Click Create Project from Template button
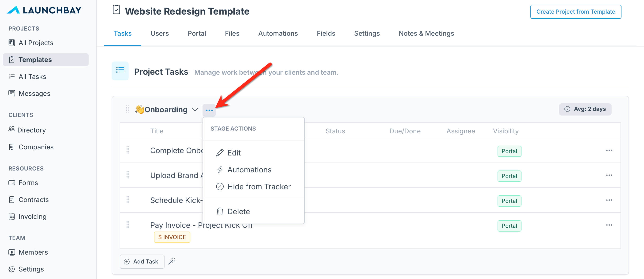644x279 pixels. click(x=575, y=12)
